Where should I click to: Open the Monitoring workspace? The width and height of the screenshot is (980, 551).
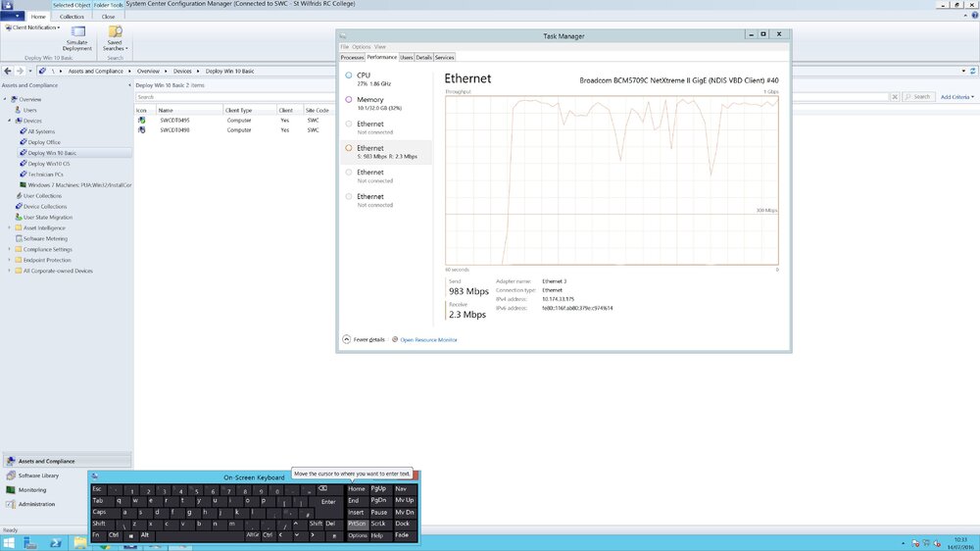(32, 490)
